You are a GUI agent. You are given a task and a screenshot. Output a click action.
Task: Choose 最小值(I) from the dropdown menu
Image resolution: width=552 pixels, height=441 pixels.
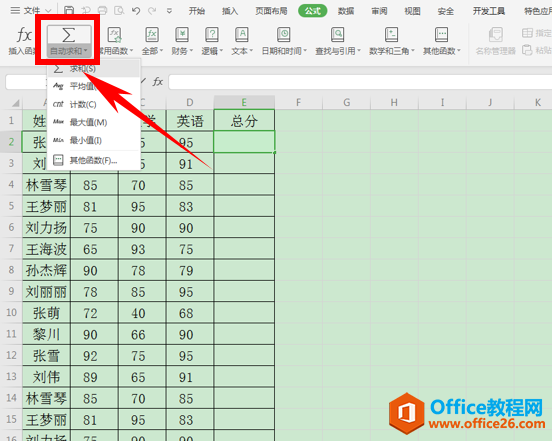tap(94, 140)
